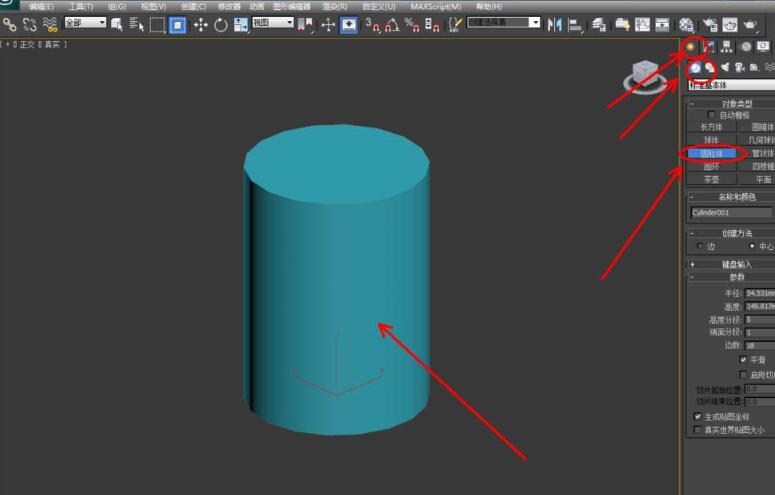
Task: Switch to the Display panel tab
Action: [763, 47]
